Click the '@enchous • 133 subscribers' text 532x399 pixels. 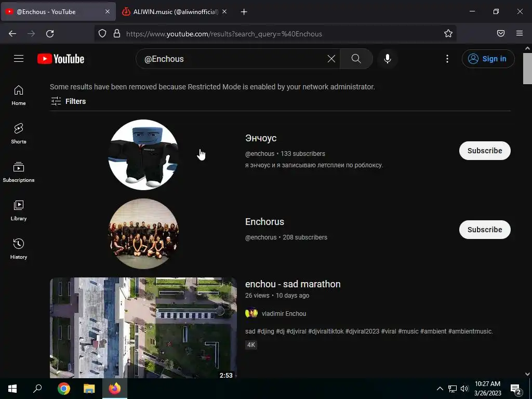click(285, 154)
